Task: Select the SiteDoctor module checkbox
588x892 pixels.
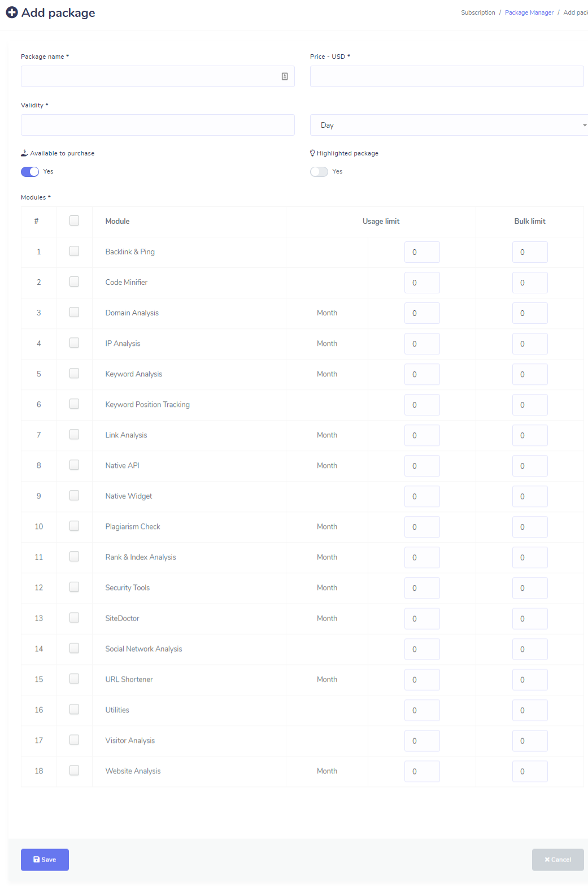Action: coord(74,618)
